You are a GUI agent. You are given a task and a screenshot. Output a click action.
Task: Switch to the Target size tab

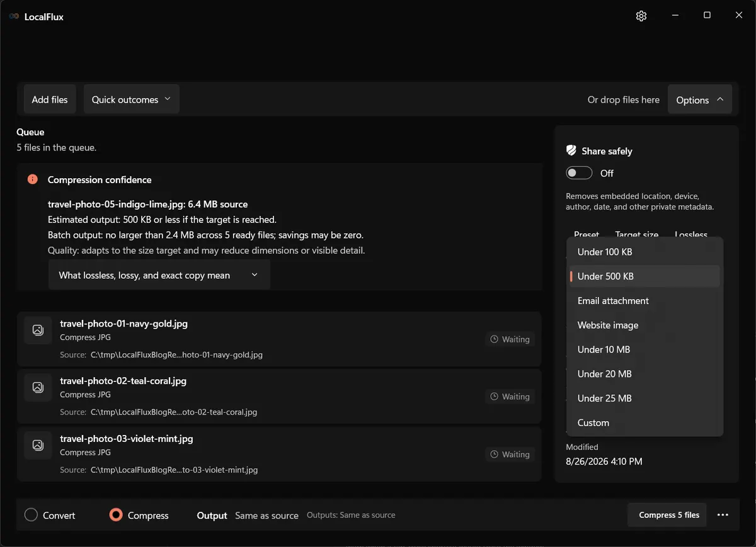(637, 234)
